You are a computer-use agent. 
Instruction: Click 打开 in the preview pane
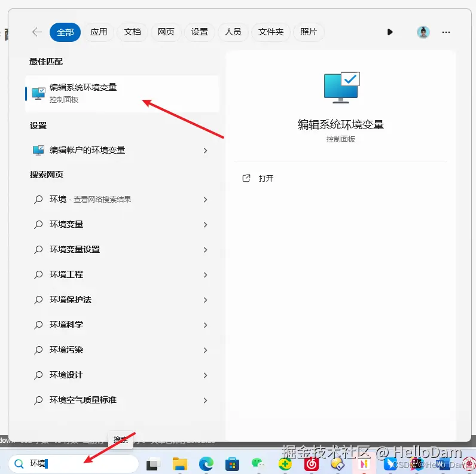[266, 179]
